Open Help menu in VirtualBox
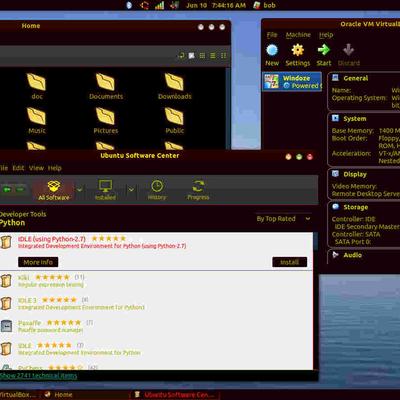The height and width of the screenshot is (400, 400). pos(326,35)
